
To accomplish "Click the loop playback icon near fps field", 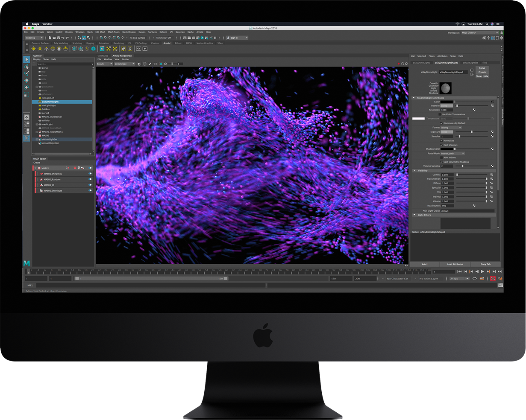I will click(x=474, y=278).
